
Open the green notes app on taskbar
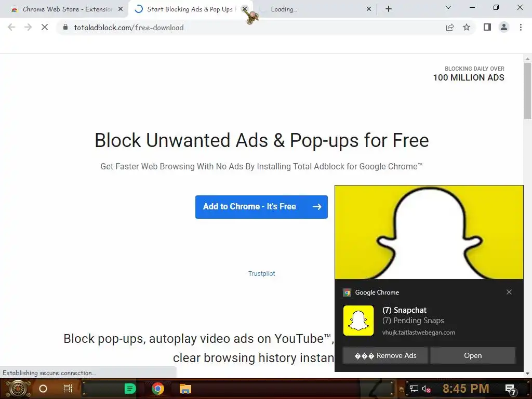click(x=130, y=389)
